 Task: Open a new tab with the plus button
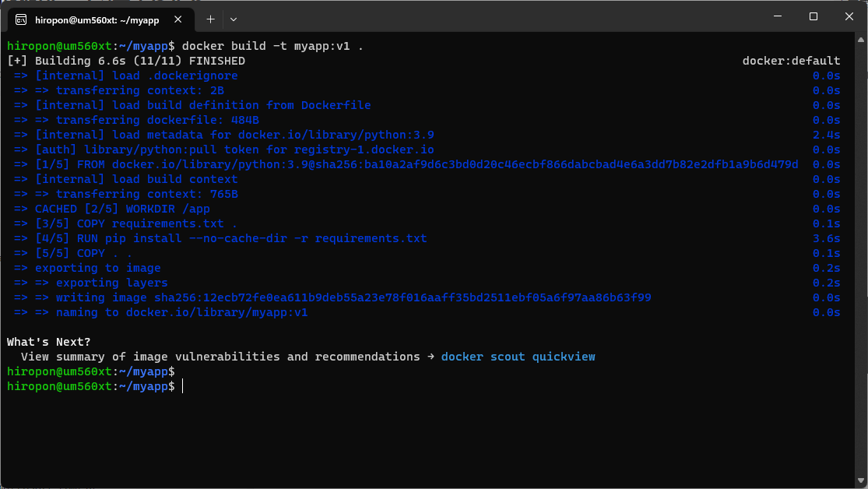pos(210,19)
